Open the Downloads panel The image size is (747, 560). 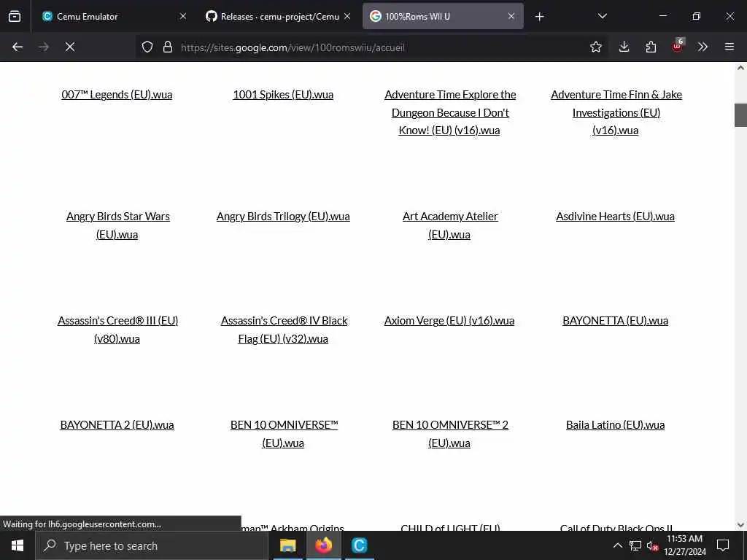(x=624, y=47)
